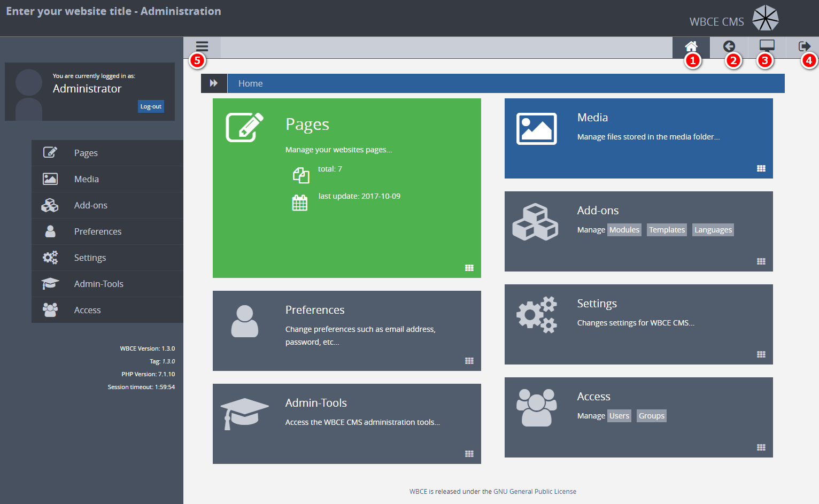This screenshot has width=819, height=504.
Task: Click the 'PHP Version: 7.1.10' text
Action: click(x=148, y=374)
